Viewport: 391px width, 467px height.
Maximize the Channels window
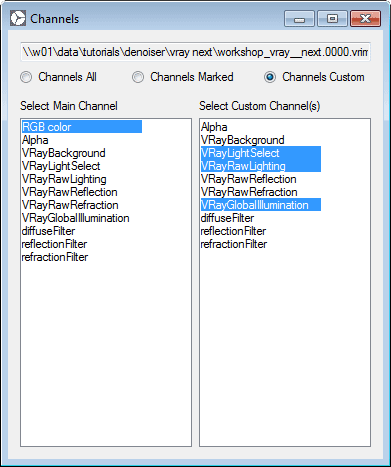(332, 18)
